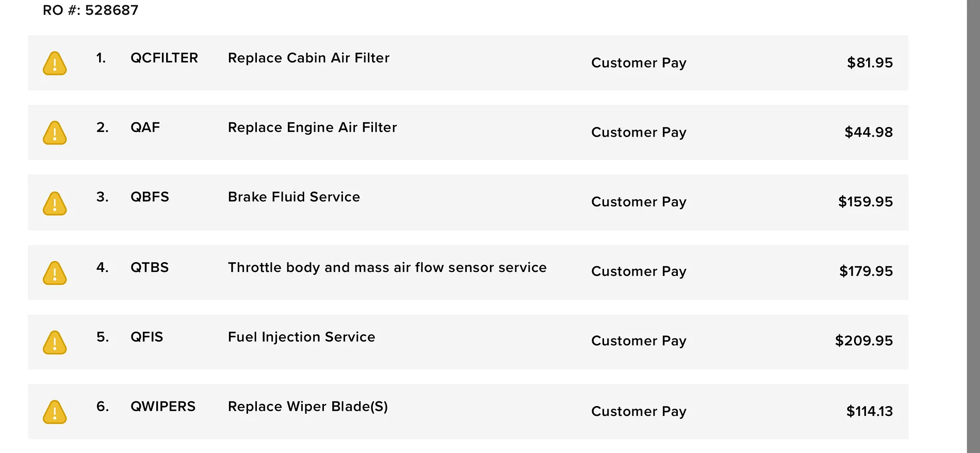The height and width of the screenshot is (453, 980).
Task: Click the QCFILTER operation code
Action: 164,58
